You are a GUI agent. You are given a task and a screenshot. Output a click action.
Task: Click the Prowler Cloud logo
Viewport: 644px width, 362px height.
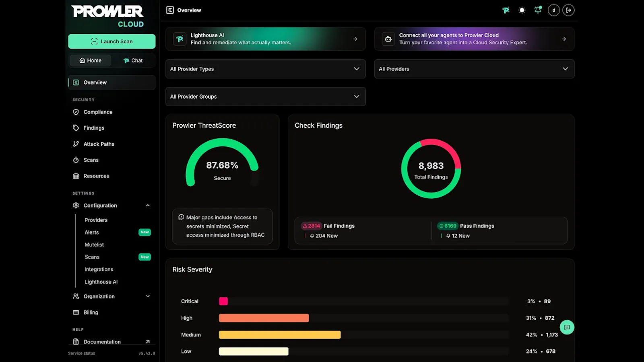pos(107,16)
